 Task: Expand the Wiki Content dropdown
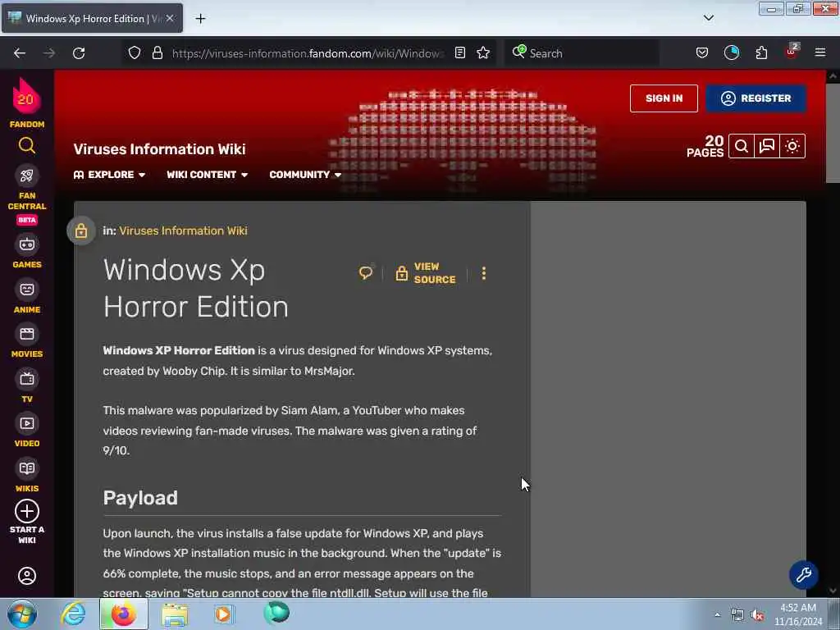208,175
